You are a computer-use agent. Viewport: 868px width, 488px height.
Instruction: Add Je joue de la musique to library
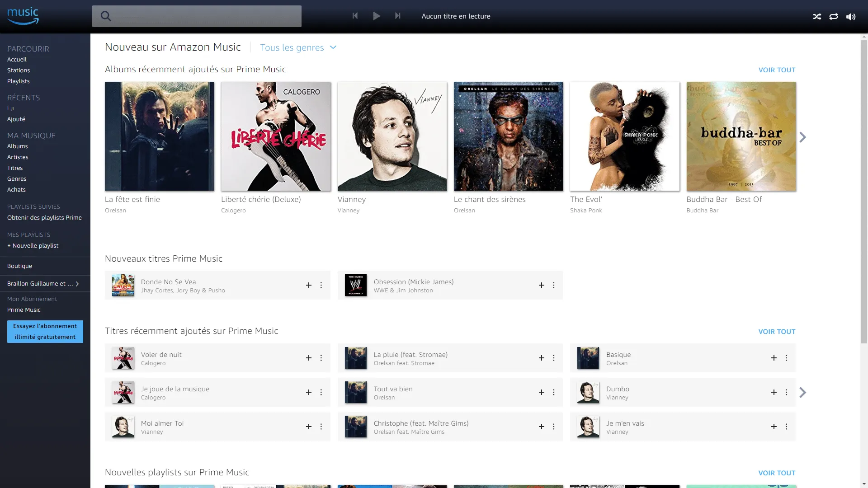tap(309, 392)
